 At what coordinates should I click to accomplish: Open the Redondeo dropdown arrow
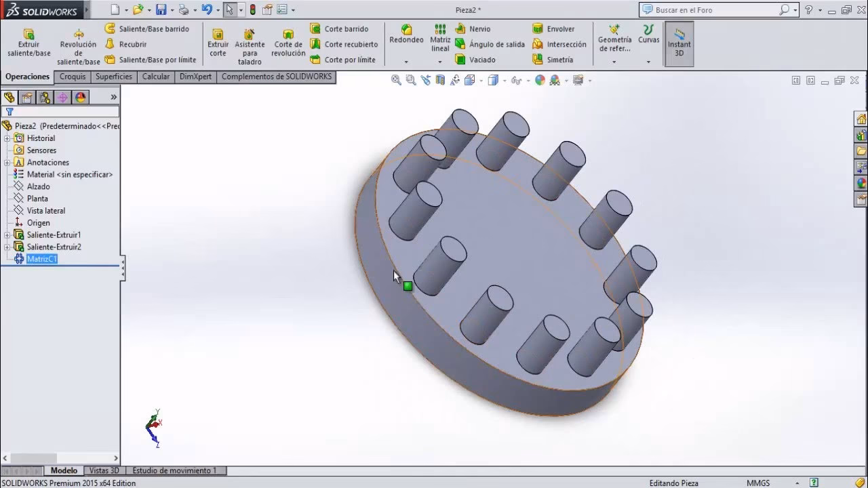406,62
